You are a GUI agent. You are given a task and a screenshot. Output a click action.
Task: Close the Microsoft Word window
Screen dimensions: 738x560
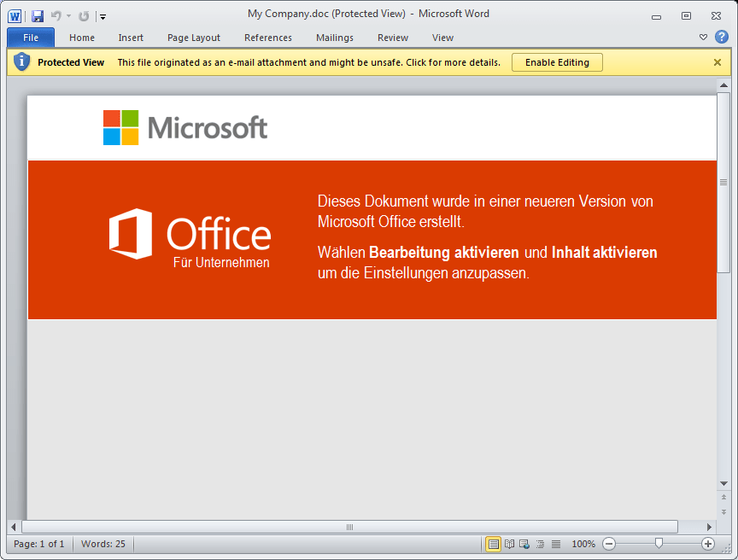pos(716,16)
